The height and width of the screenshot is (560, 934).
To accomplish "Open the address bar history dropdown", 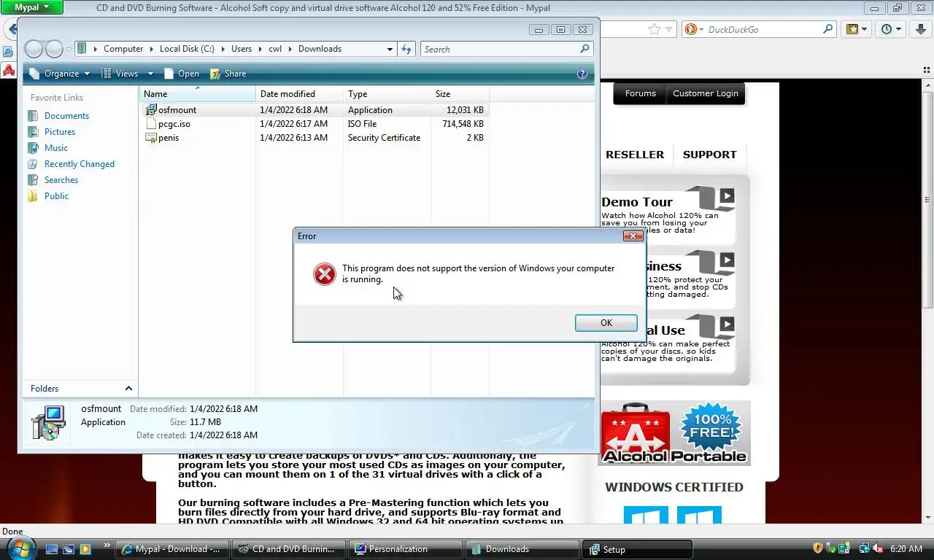I will [x=390, y=49].
